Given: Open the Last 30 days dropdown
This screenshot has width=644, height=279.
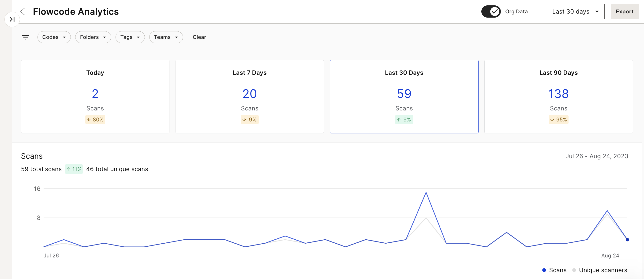Looking at the screenshot, I should 577,11.
